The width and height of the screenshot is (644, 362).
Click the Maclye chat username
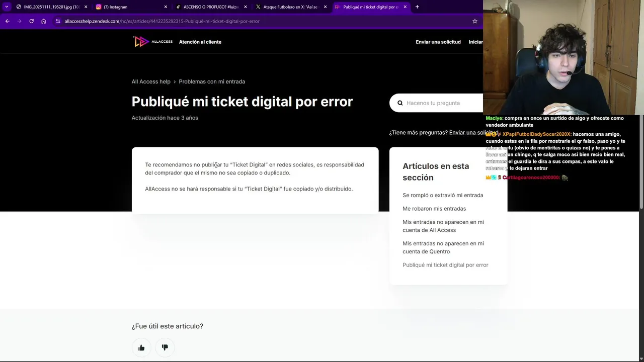(x=494, y=118)
